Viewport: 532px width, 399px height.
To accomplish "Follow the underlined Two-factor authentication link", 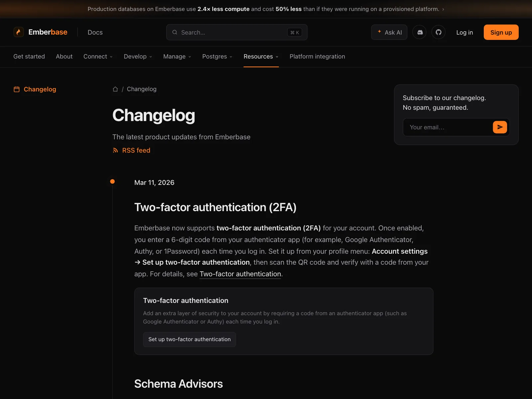I will tap(240, 274).
